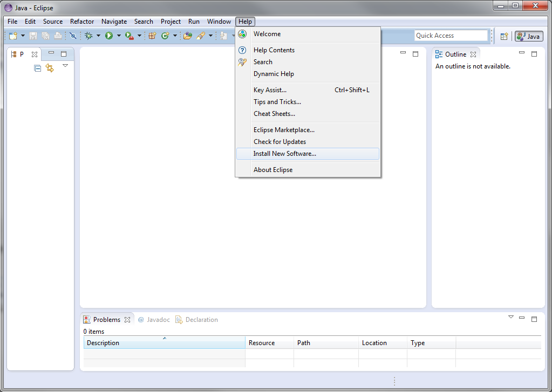Select Dynamic Help in the Help menu
552x392 pixels.
click(x=308, y=74)
